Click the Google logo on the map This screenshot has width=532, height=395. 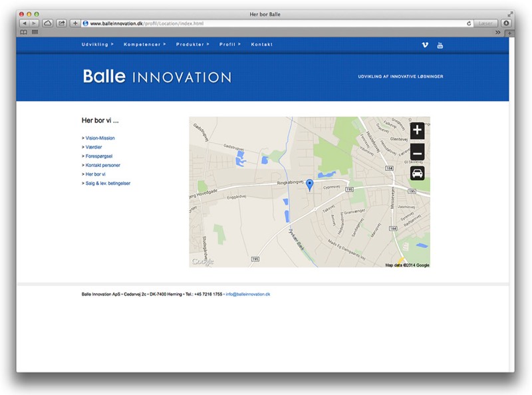pyautogui.click(x=203, y=261)
